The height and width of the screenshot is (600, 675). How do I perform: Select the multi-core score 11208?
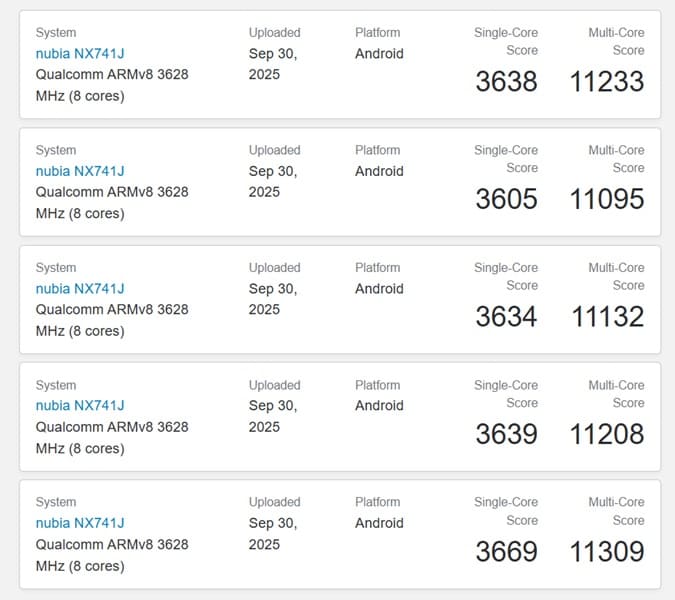pyautogui.click(x=607, y=433)
